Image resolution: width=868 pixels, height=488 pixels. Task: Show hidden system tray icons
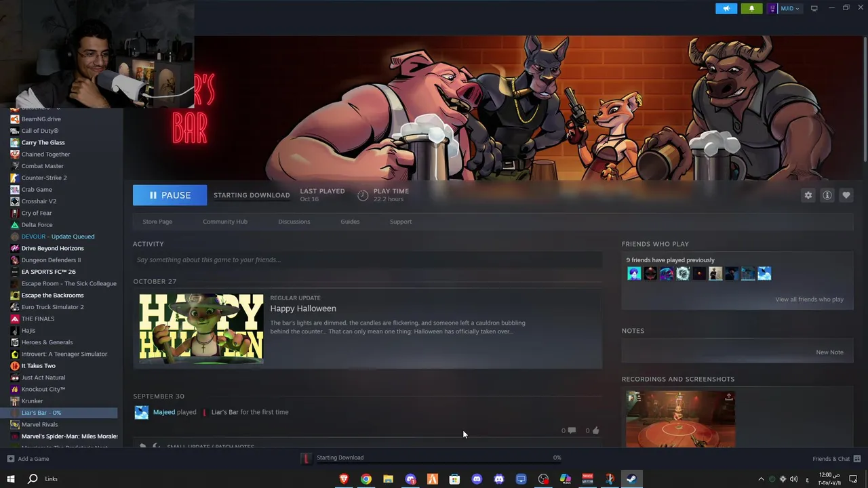(x=761, y=479)
